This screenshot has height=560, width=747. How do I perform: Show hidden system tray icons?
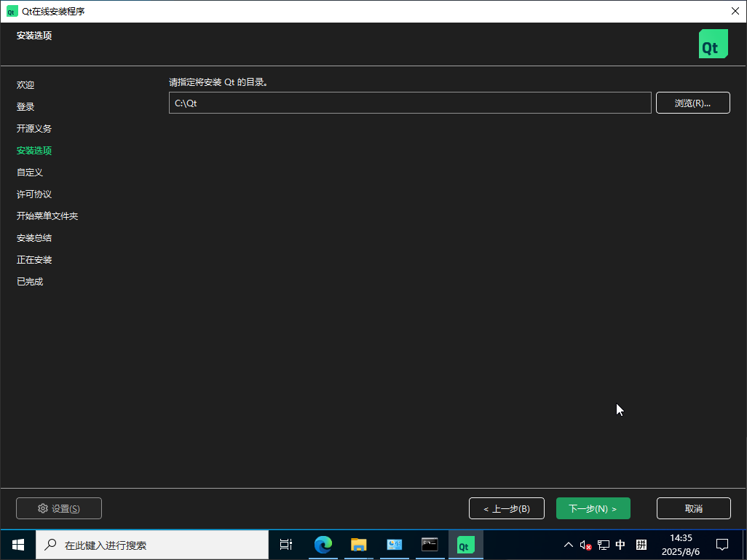(x=569, y=544)
